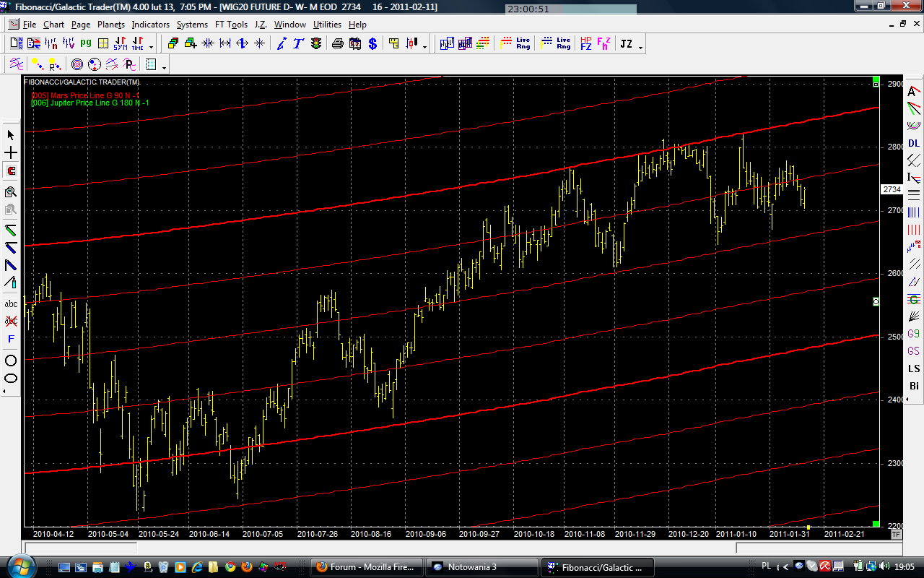Select the SYM symbol change icon
924x578 pixels.
coord(120,43)
